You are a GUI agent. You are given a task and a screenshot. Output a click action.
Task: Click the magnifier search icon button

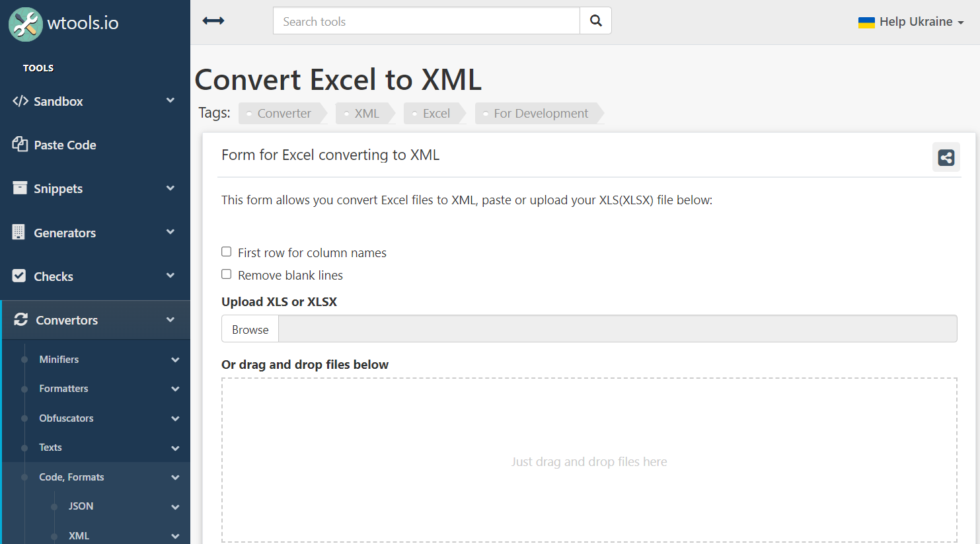[596, 21]
